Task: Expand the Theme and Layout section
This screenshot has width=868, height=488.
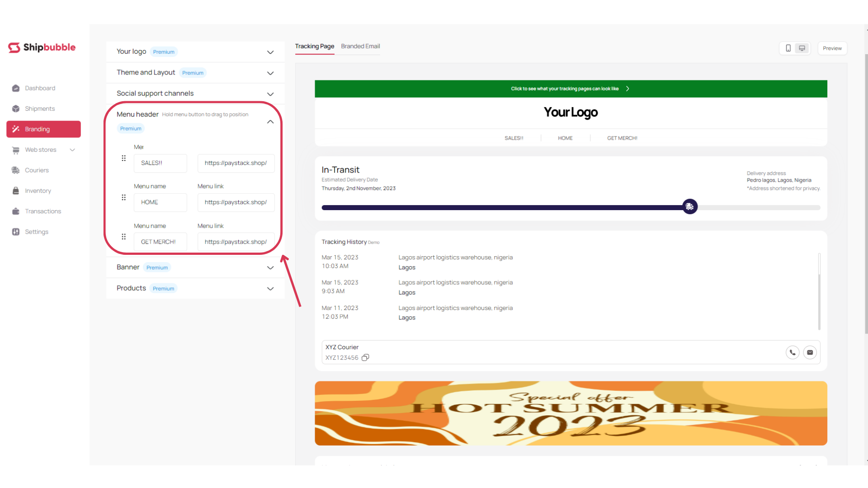Action: pos(270,73)
